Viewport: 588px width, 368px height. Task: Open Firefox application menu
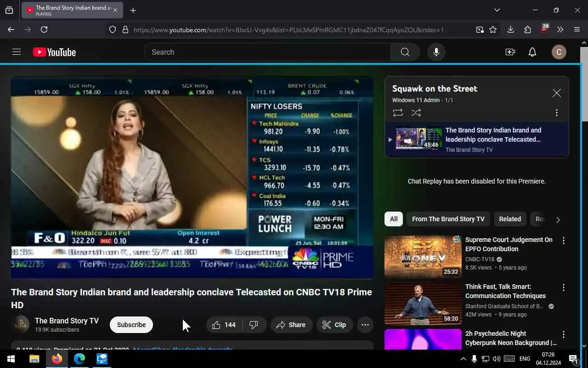coord(577,29)
